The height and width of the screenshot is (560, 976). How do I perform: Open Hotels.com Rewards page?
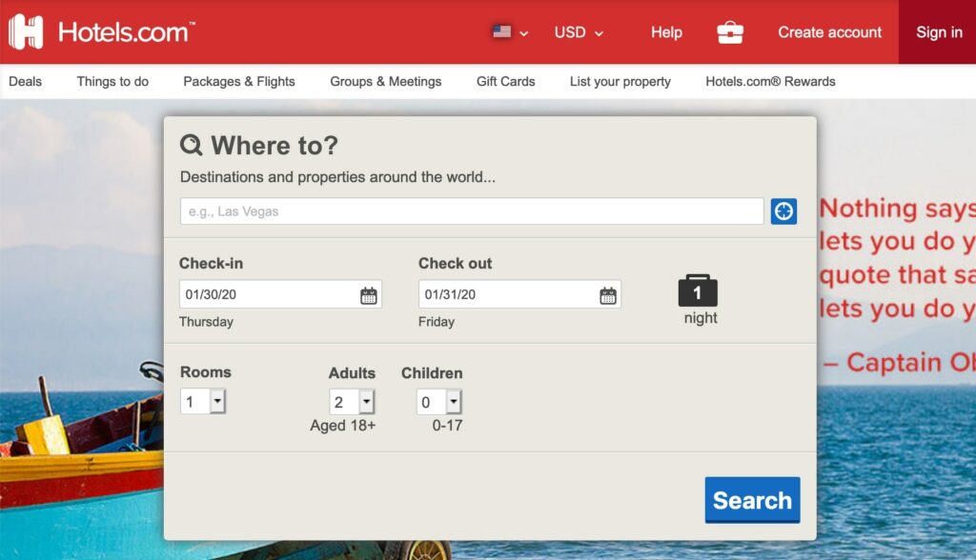(770, 82)
